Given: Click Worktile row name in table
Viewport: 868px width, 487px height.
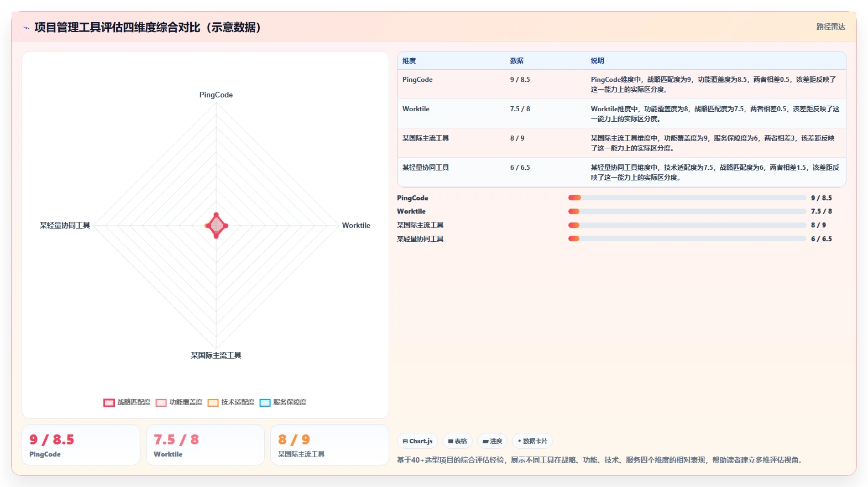Looking at the screenshot, I should click(x=416, y=109).
